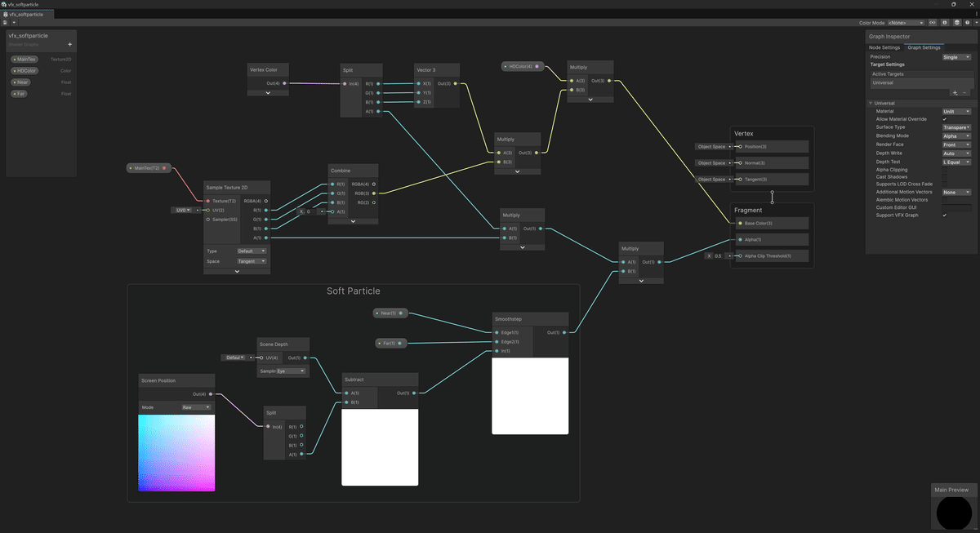Image resolution: width=980 pixels, height=533 pixels.
Task: Select the vfx_softparticle document tab
Action: coord(26,14)
